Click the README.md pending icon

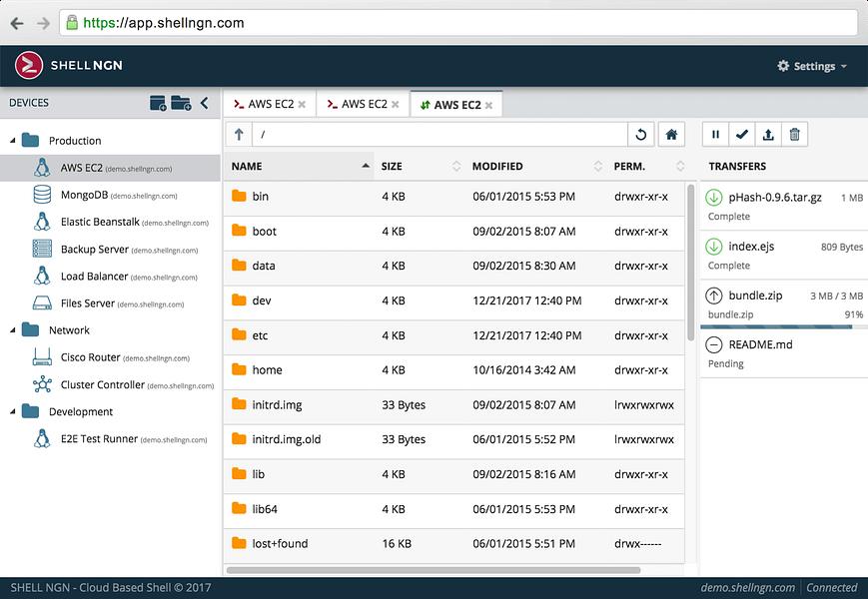tap(714, 345)
